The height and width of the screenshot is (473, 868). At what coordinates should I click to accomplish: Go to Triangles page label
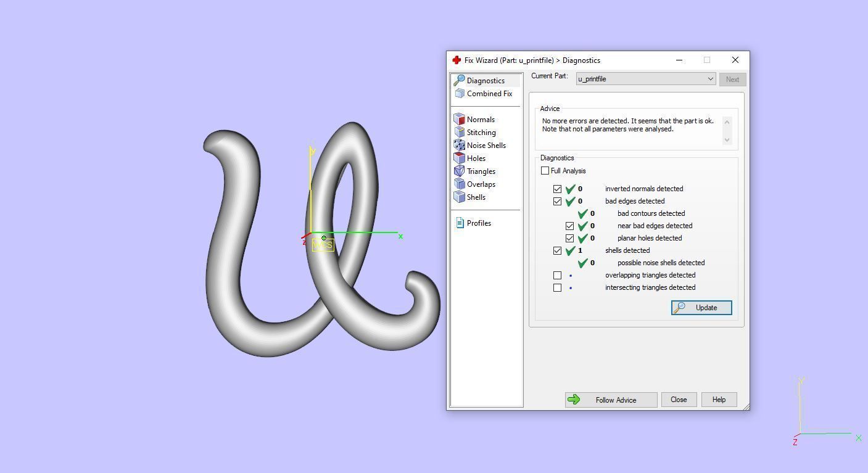pos(481,171)
